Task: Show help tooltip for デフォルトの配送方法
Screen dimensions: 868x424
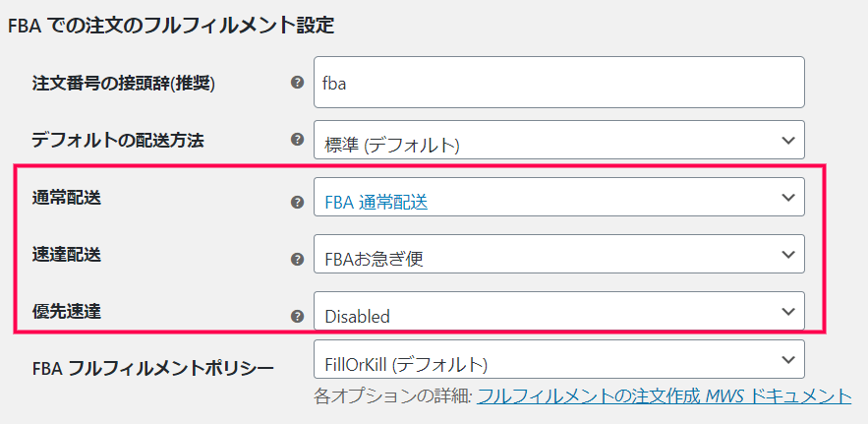Action: [297, 140]
